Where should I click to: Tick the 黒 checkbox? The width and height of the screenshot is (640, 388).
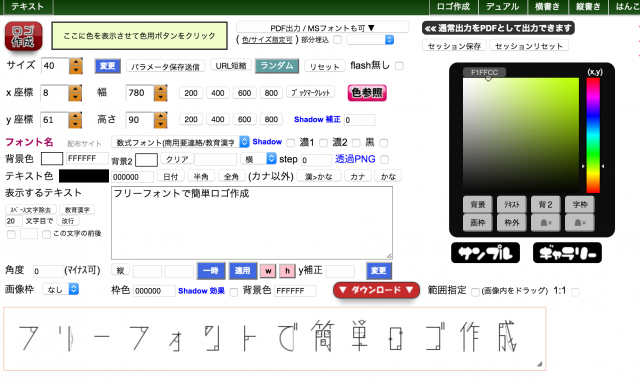383,143
